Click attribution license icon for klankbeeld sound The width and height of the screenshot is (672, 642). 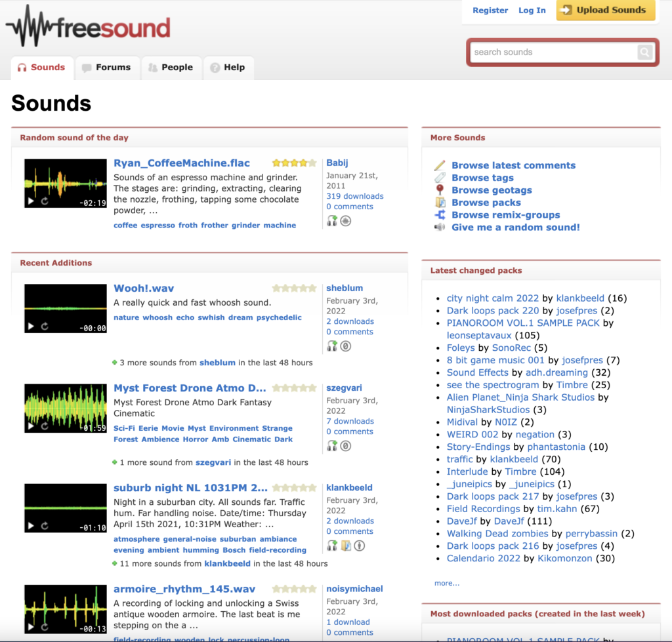pos(360,546)
